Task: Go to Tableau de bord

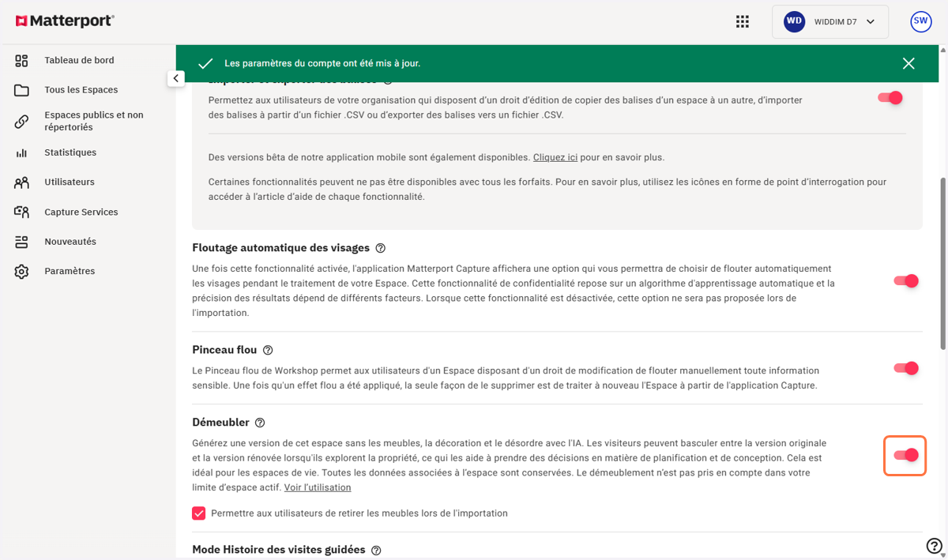Action: pos(79,60)
